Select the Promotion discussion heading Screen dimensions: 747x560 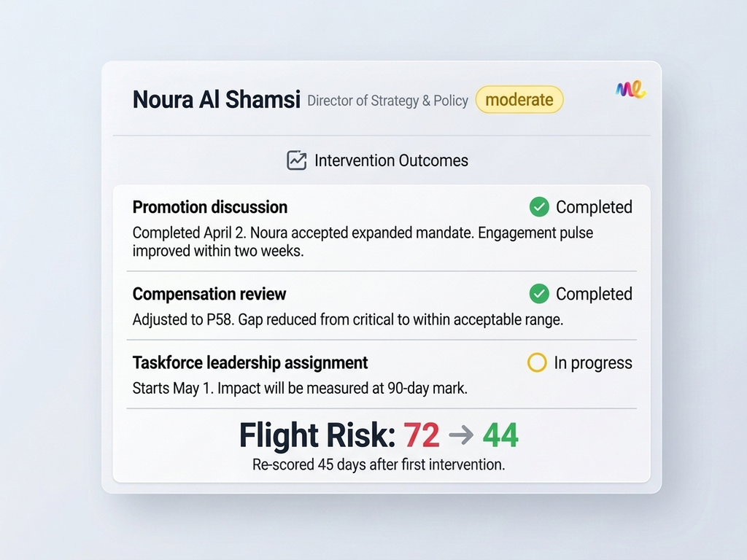click(210, 207)
